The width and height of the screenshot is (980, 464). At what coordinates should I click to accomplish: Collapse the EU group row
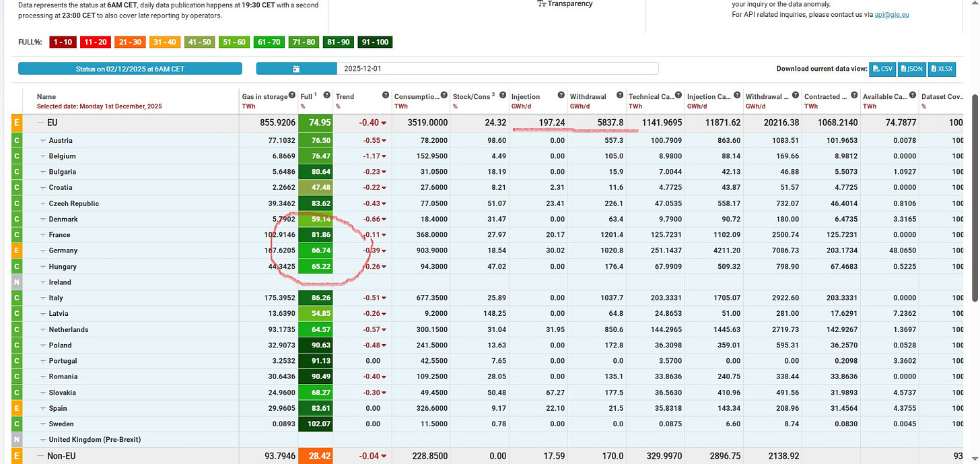(40, 123)
